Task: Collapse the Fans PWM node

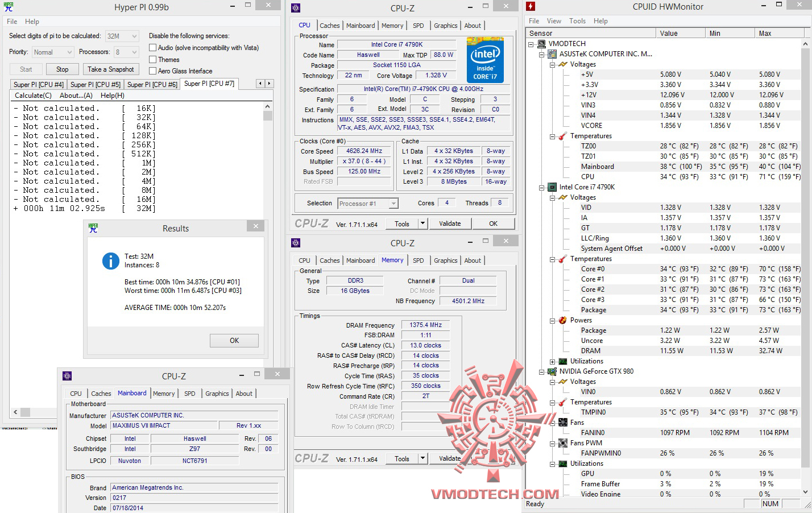Action: [552, 443]
